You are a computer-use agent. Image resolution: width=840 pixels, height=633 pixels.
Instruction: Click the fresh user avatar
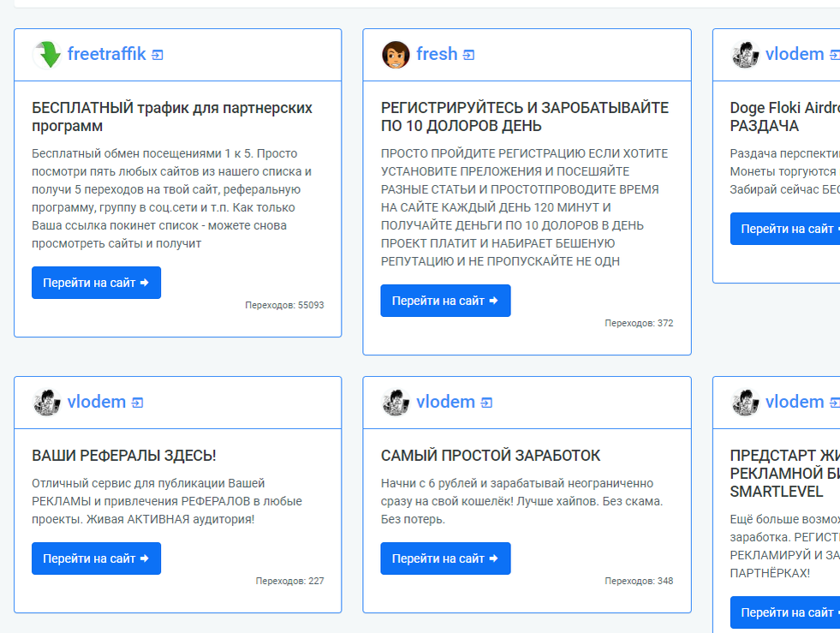coord(396,55)
